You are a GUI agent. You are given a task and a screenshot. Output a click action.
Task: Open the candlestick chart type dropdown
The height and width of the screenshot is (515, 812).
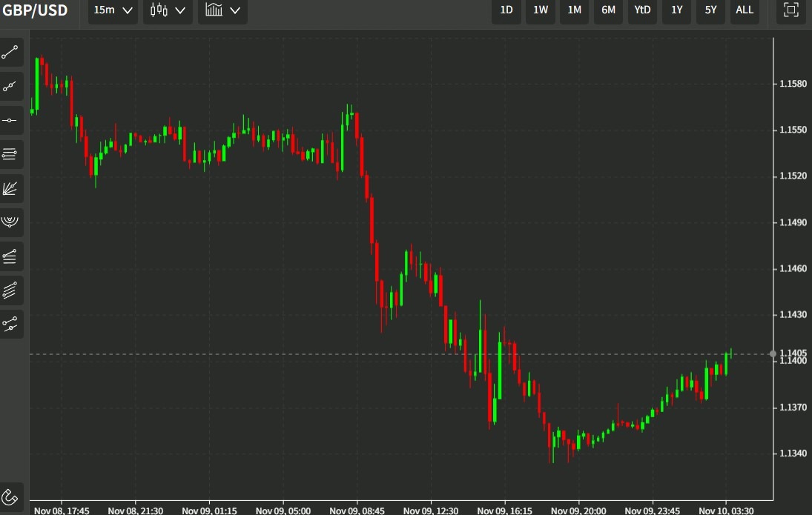point(168,10)
